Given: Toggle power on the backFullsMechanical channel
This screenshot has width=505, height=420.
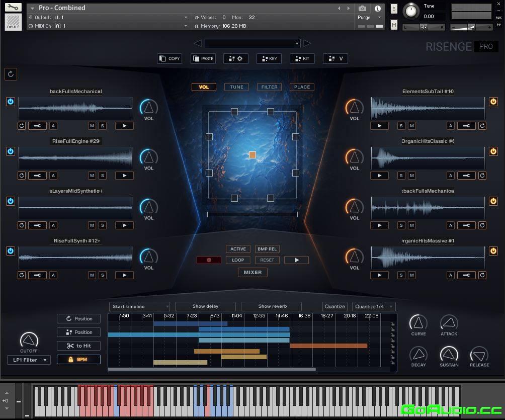Looking at the screenshot, I should [x=10, y=102].
